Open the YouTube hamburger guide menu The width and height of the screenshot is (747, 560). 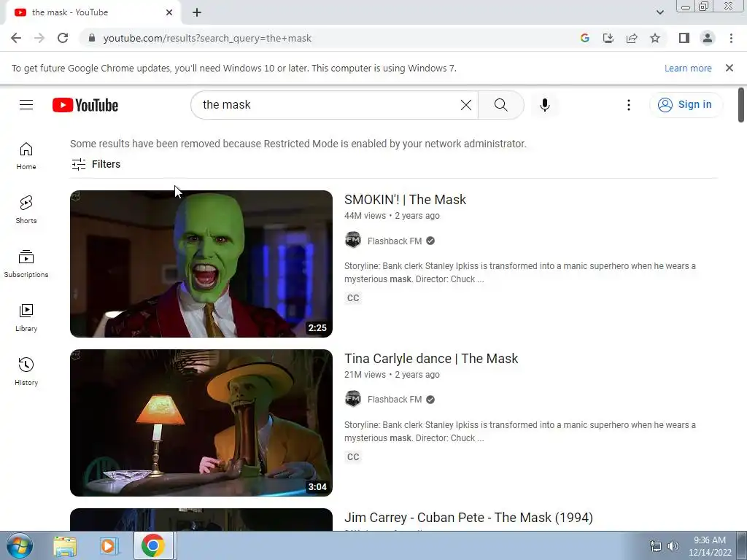tap(26, 105)
